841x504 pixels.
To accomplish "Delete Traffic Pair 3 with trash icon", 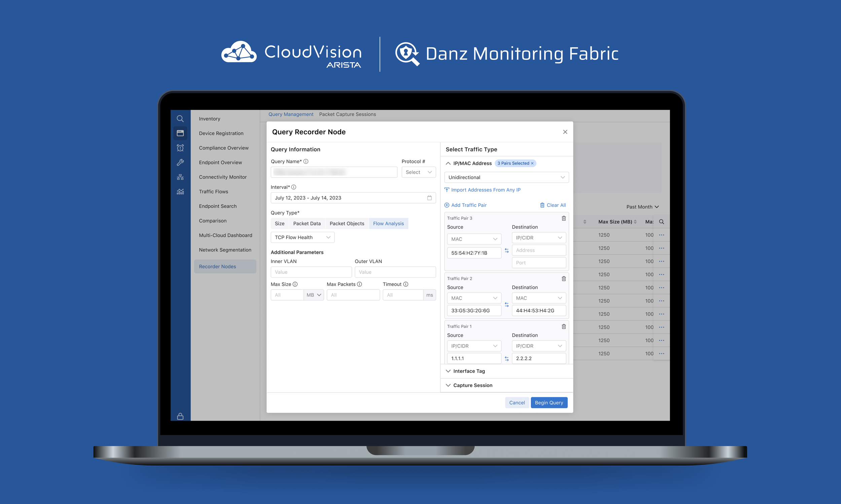I will tap(563, 218).
